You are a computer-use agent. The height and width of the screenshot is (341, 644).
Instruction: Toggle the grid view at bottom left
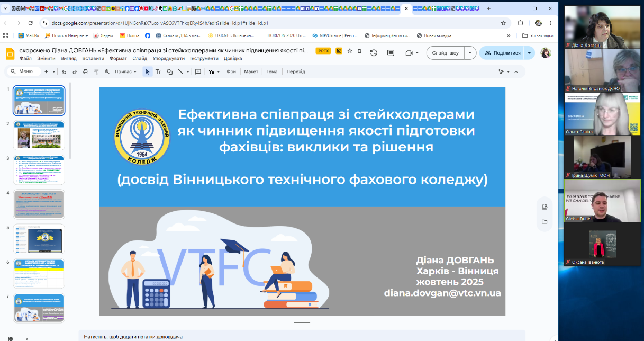11,339
